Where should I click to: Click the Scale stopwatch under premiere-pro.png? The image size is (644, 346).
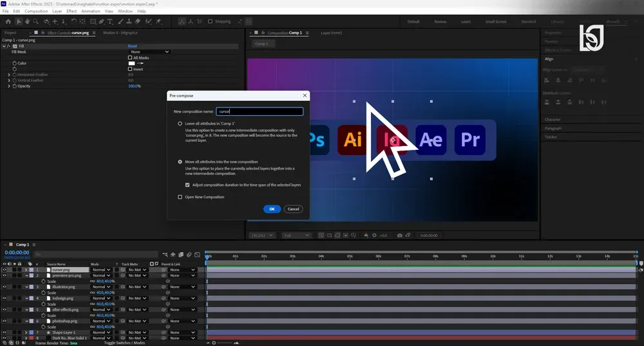[44, 281]
